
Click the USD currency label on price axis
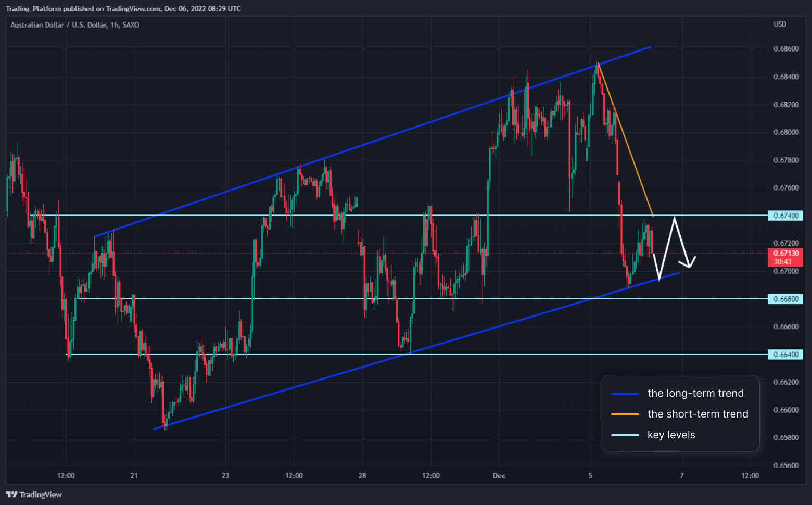(x=780, y=24)
